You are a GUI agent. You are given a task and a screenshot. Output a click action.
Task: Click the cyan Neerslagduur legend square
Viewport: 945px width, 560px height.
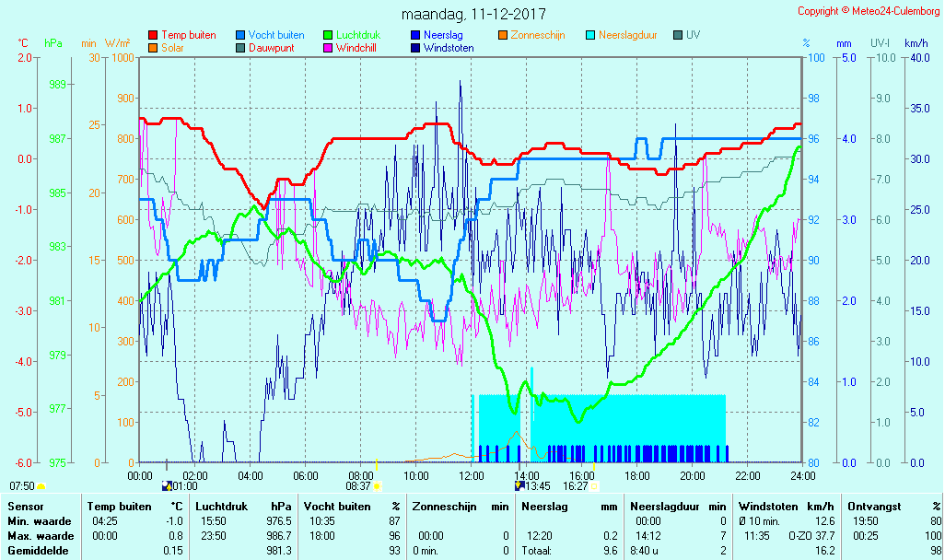click(590, 35)
